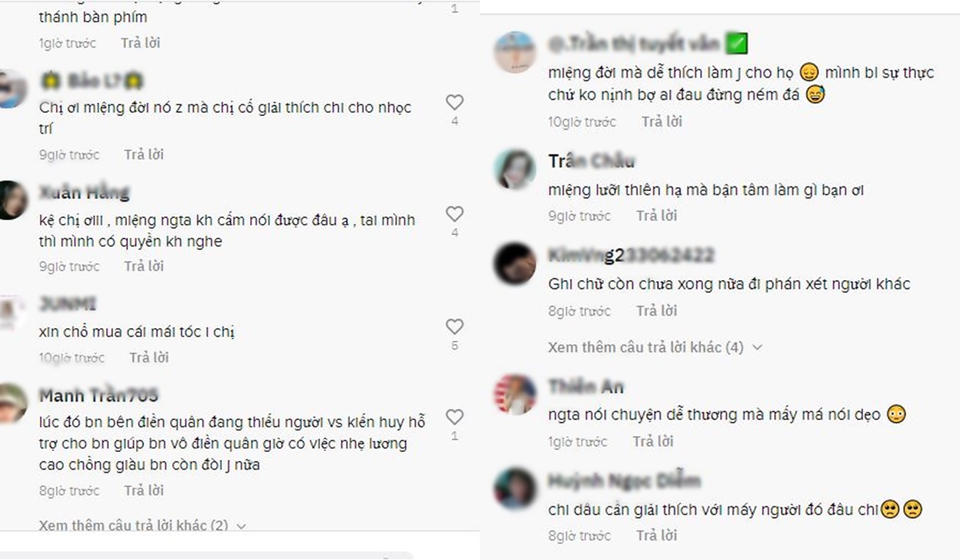Open Xuân Hằng's profile avatar

[13, 200]
